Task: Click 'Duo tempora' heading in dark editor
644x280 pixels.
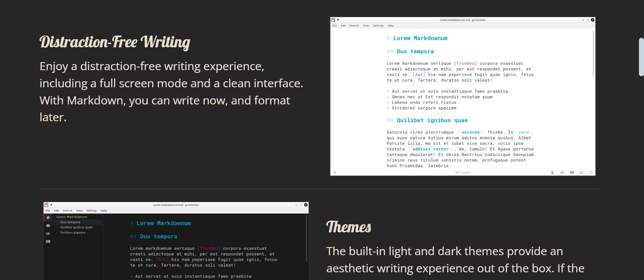Action: click(159, 236)
